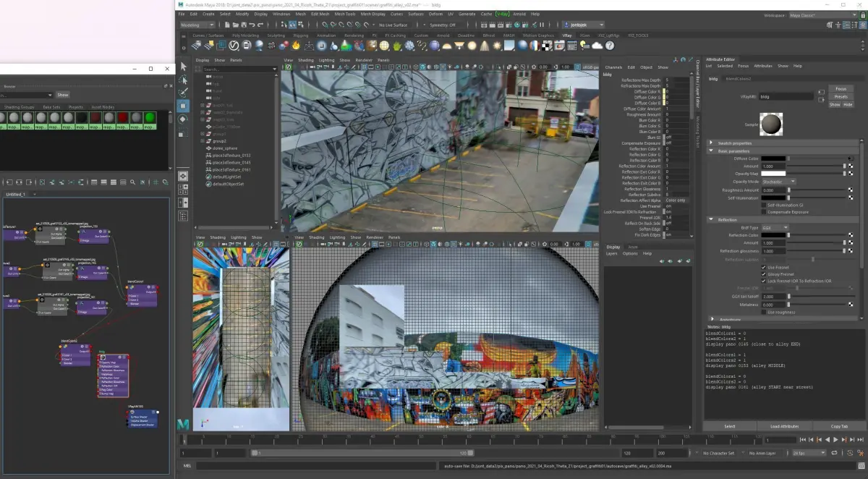This screenshot has width=868, height=479.
Task: Uncheck the Use Fresnel checkbox
Action: [764, 267]
